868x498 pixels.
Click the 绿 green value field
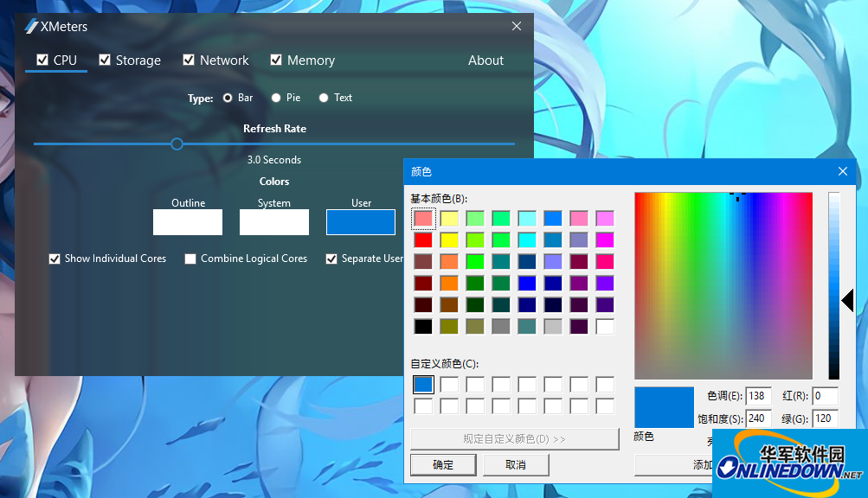click(825, 418)
